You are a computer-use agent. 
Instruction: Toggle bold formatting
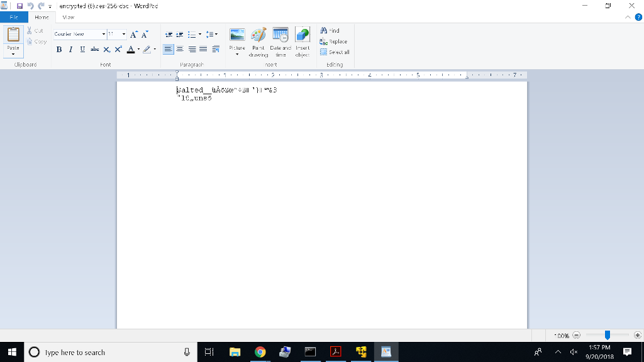(58, 49)
